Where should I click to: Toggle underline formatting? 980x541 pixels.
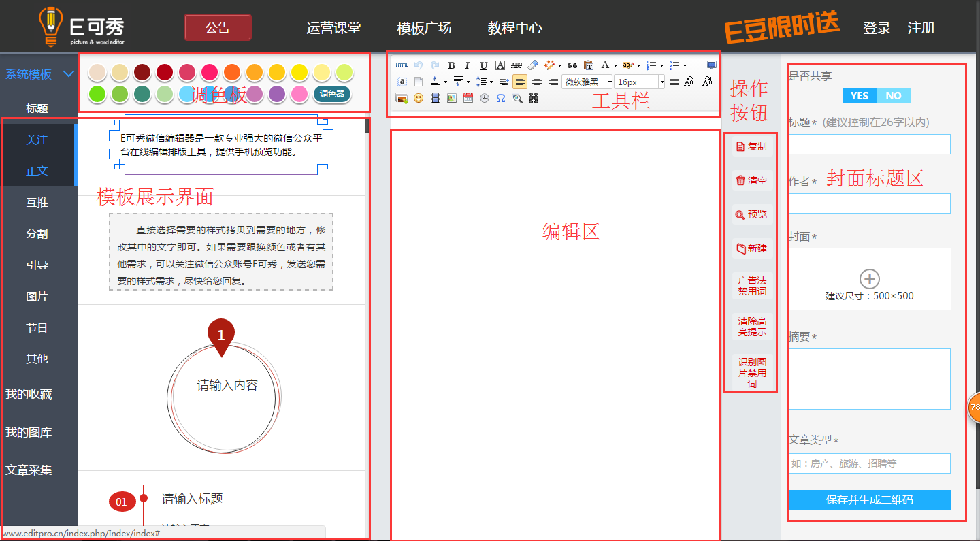[x=484, y=65]
